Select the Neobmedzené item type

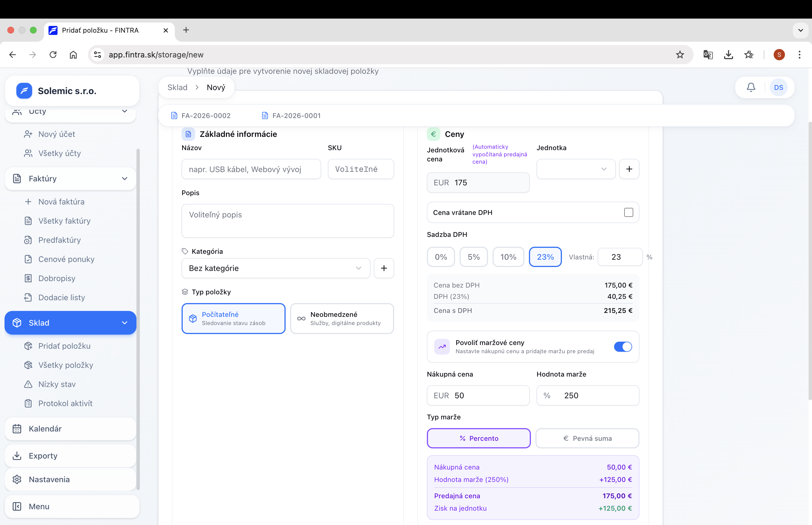(x=342, y=319)
